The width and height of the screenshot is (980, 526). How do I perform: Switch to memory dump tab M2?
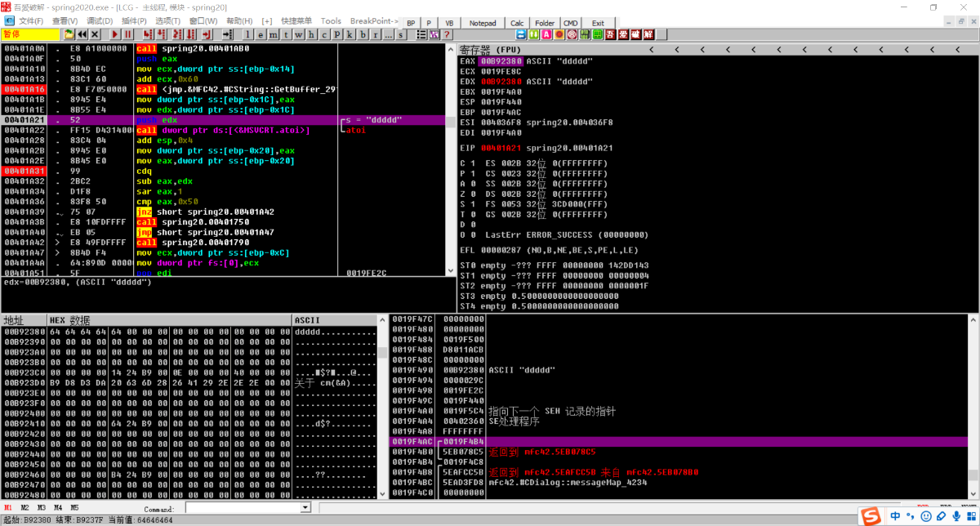(24, 507)
